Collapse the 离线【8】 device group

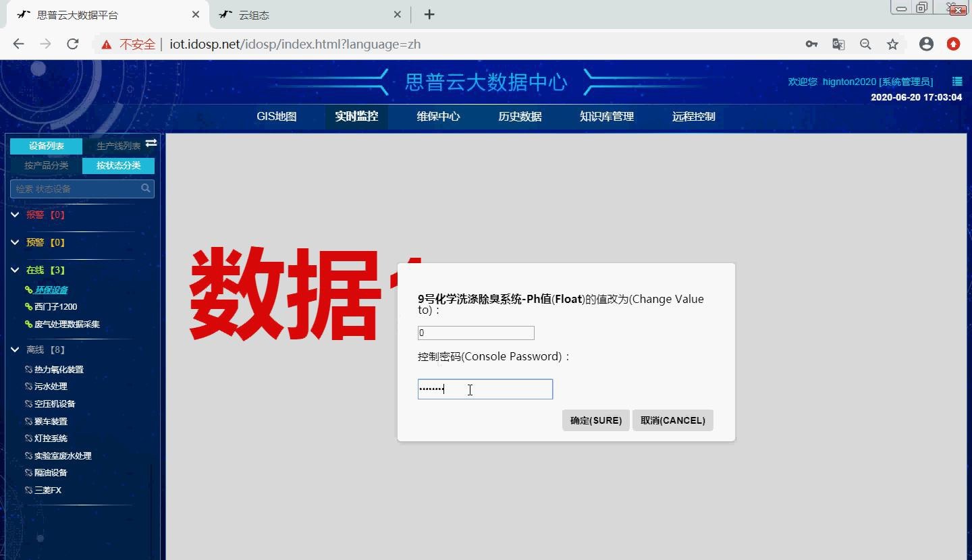tap(15, 349)
